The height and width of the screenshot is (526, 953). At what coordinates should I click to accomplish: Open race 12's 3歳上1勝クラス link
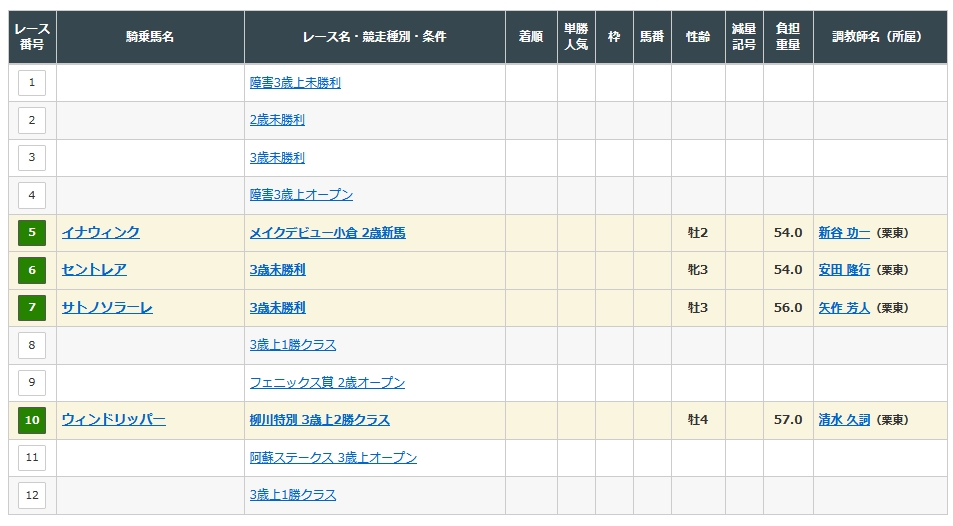[293, 495]
